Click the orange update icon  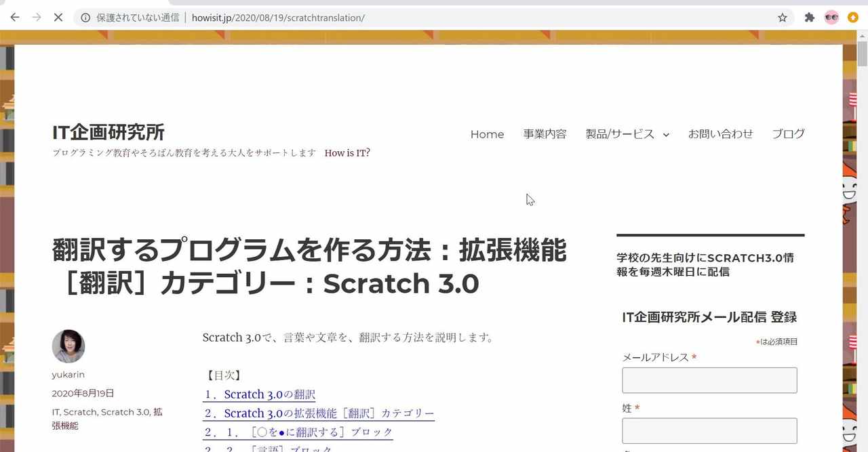tap(853, 18)
